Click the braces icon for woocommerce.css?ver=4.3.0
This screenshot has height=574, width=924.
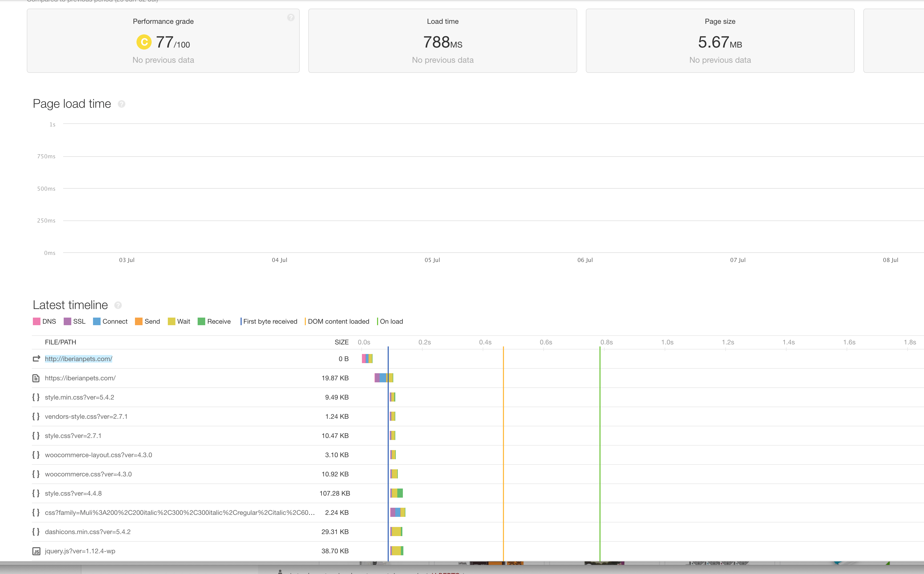click(36, 474)
